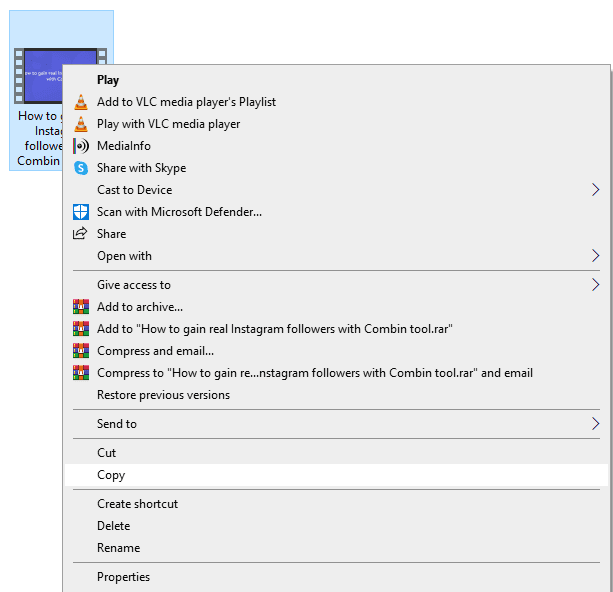Click the MediaInfo speaker icon
Viewport: 613px width, 592px height.
point(81,146)
